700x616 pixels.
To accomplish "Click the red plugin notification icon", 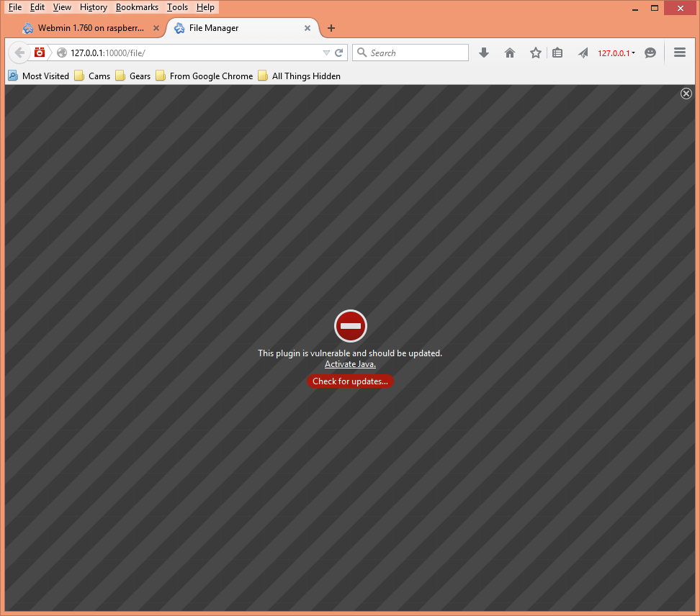I will click(40, 53).
